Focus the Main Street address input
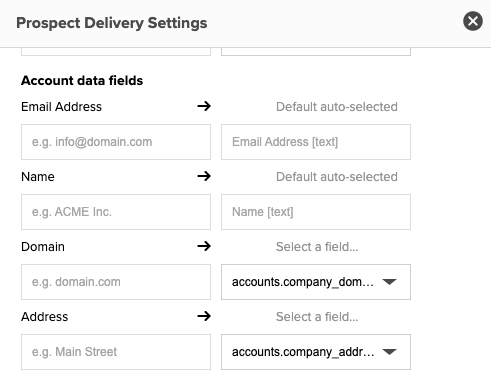491x377 pixels. [116, 352]
